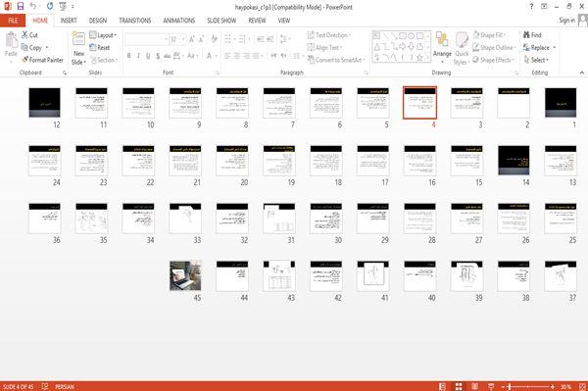Switch to the DESIGN tab
The height and width of the screenshot is (391, 588).
pyautogui.click(x=98, y=21)
